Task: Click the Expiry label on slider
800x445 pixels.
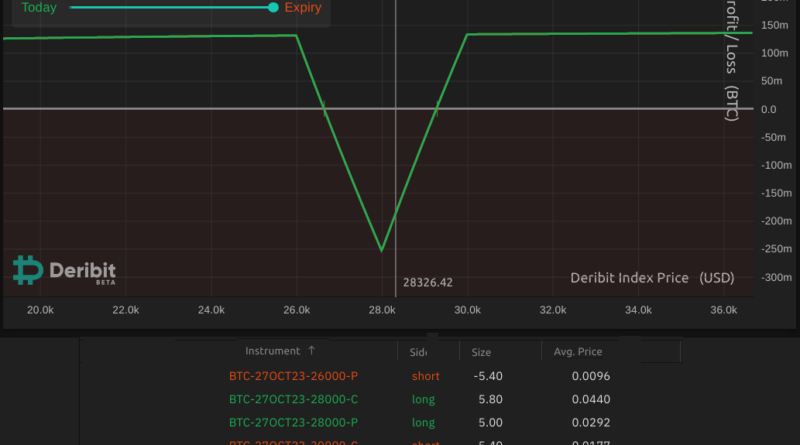Action: click(303, 7)
